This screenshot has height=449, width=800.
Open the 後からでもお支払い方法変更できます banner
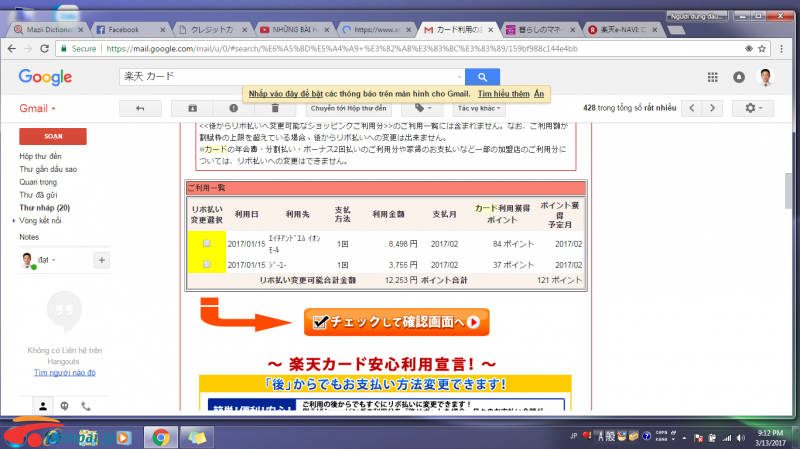pyautogui.click(x=385, y=384)
